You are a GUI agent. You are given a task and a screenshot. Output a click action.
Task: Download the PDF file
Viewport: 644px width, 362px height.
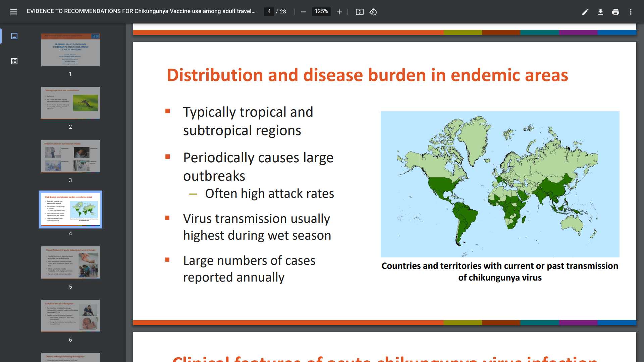pos(600,12)
